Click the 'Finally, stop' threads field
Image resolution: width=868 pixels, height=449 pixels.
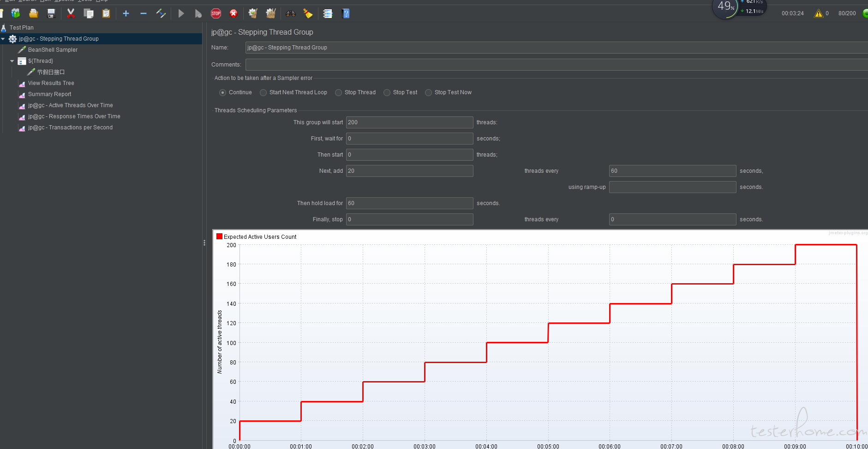click(410, 219)
